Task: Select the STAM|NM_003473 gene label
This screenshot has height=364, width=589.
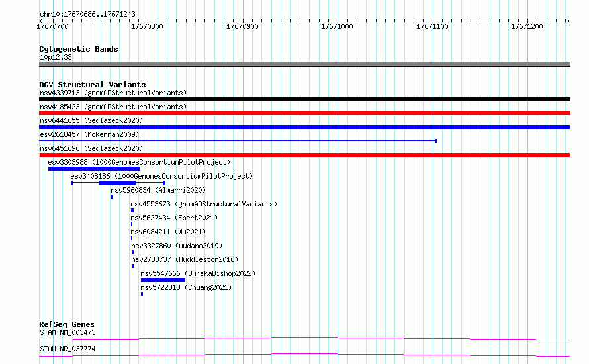Action: [68, 332]
